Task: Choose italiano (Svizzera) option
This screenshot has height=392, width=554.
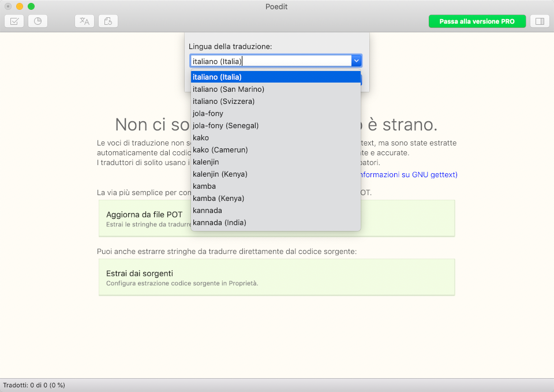Action: click(276, 101)
